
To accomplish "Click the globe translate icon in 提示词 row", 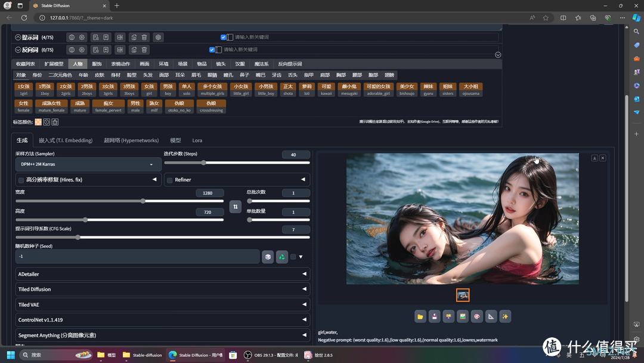I will pyautogui.click(x=72, y=38).
